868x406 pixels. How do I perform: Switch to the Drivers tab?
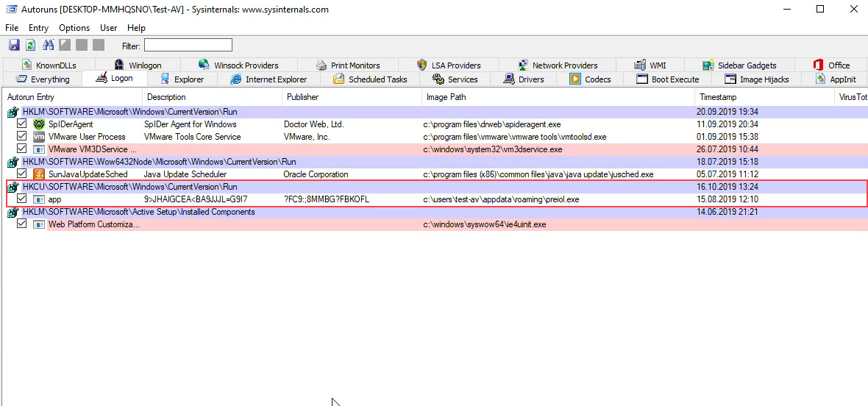[x=524, y=79]
